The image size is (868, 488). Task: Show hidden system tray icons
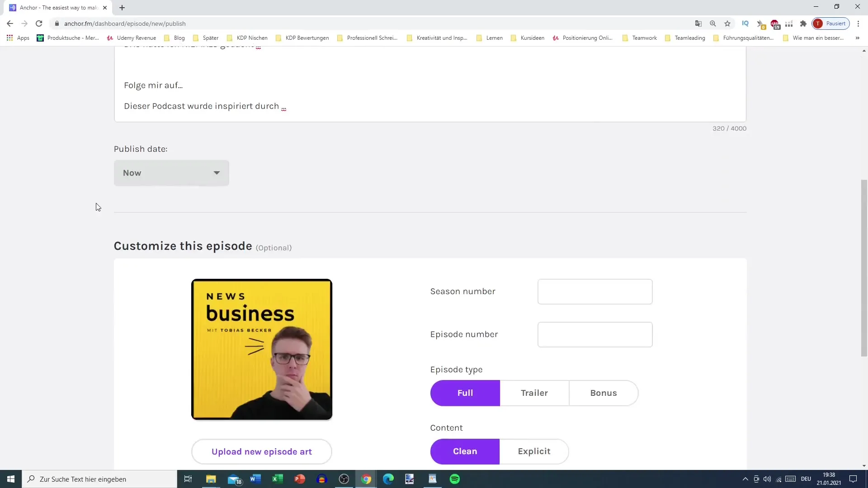[x=745, y=479]
